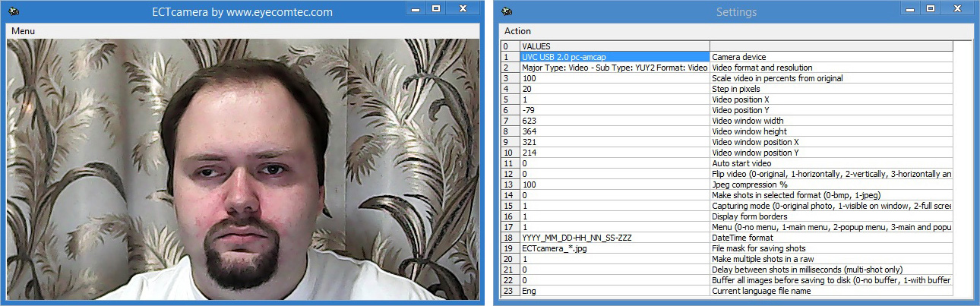980x306 pixels.
Task: Select the 'Eng' language file value
Action: (615, 291)
